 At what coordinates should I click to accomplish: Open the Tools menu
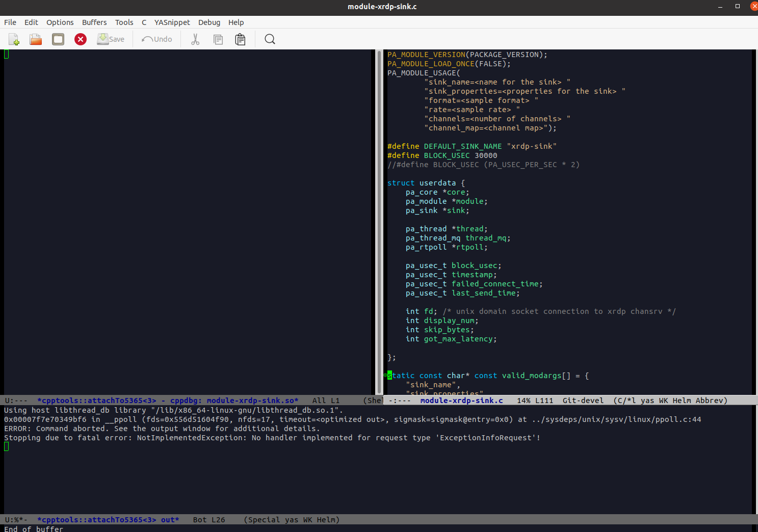point(124,22)
